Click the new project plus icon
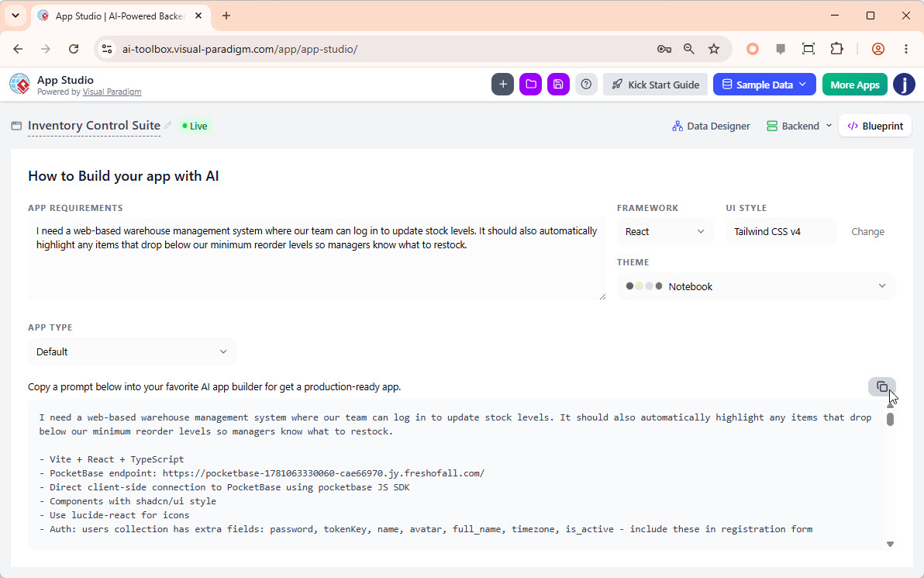 (x=502, y=85)
